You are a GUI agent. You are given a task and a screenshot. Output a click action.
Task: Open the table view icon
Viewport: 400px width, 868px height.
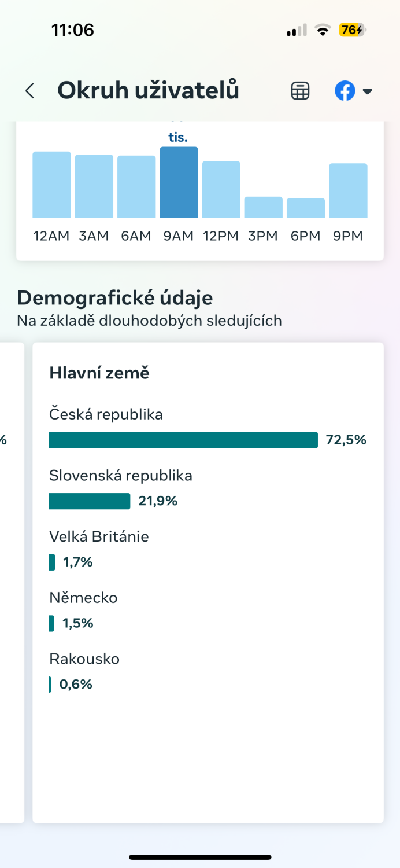pos(300,91)
